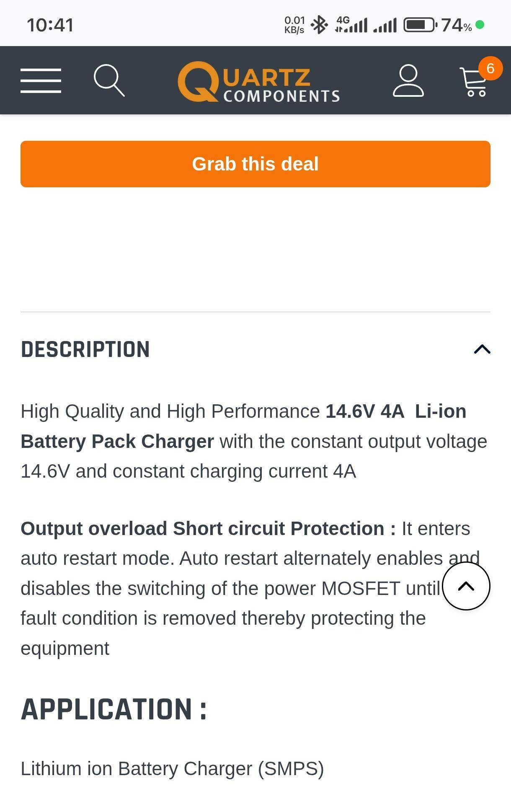
Task: Tap the green privacy indicator dot
Action: pyautogui.click(x=480, y=25)
